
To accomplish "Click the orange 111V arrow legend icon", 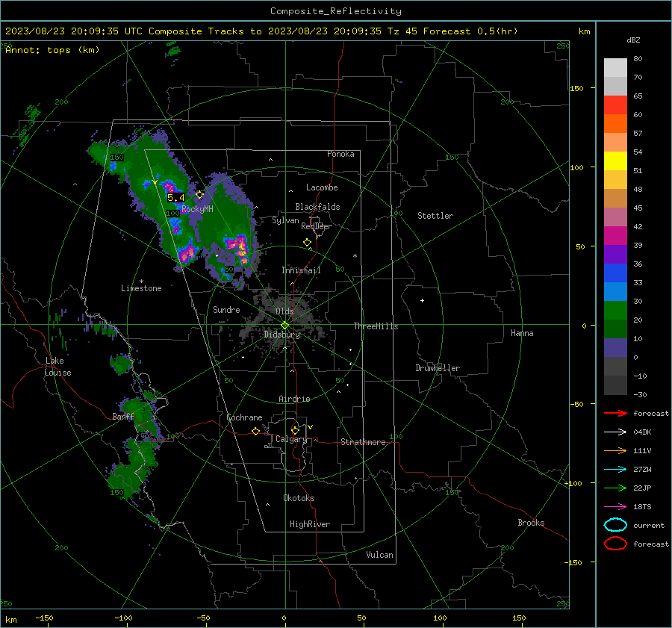I will pyautogui.click(x=615, y=450).
